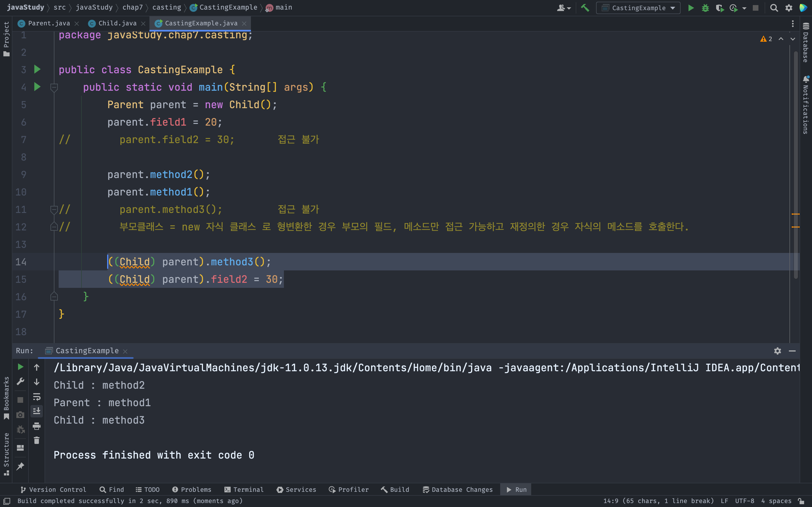
Task: Click the Version Control button
Action: [53, 490]
